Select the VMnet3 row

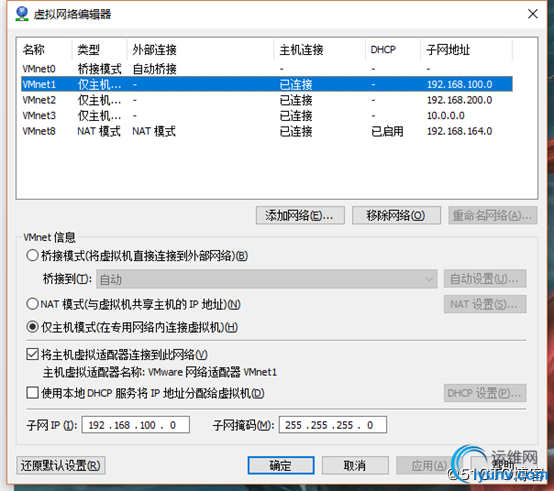pos(267,116)
